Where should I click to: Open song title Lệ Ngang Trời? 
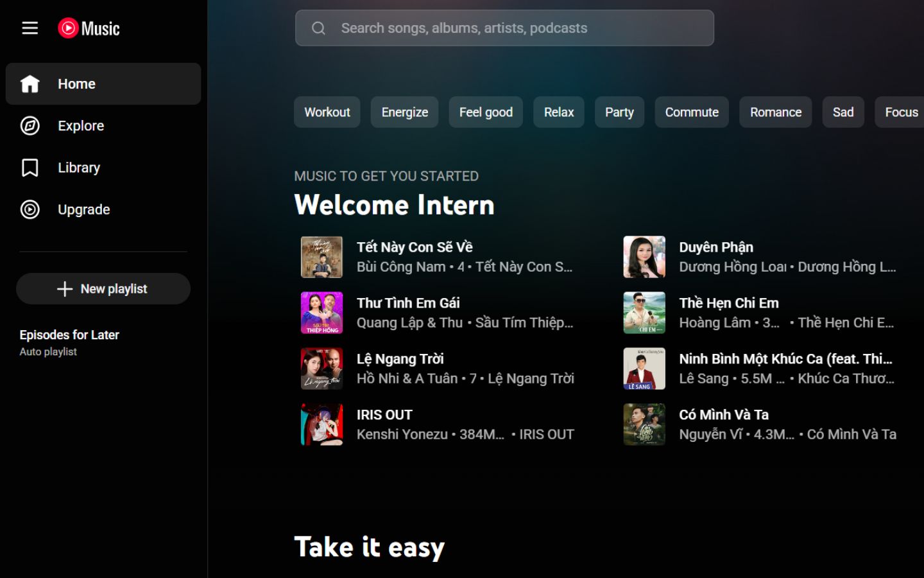pos(400,359)
